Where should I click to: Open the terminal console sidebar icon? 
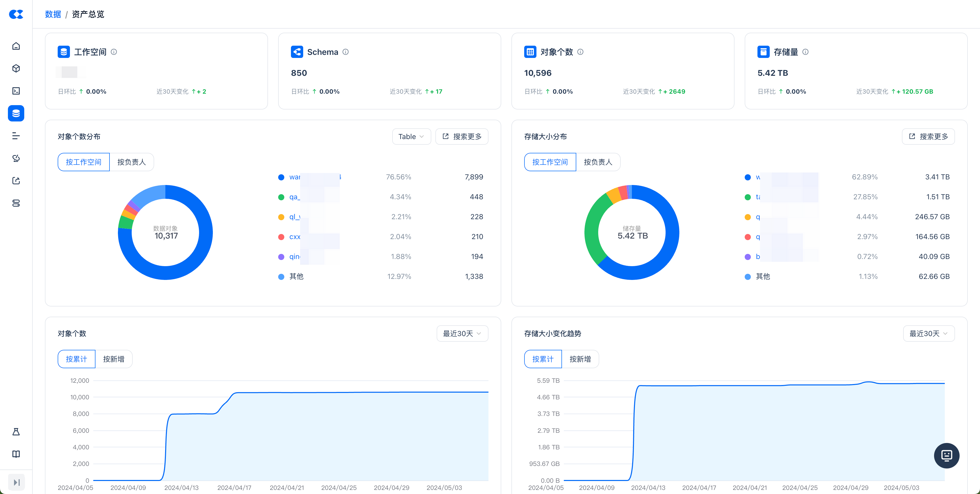click(16, 91)
